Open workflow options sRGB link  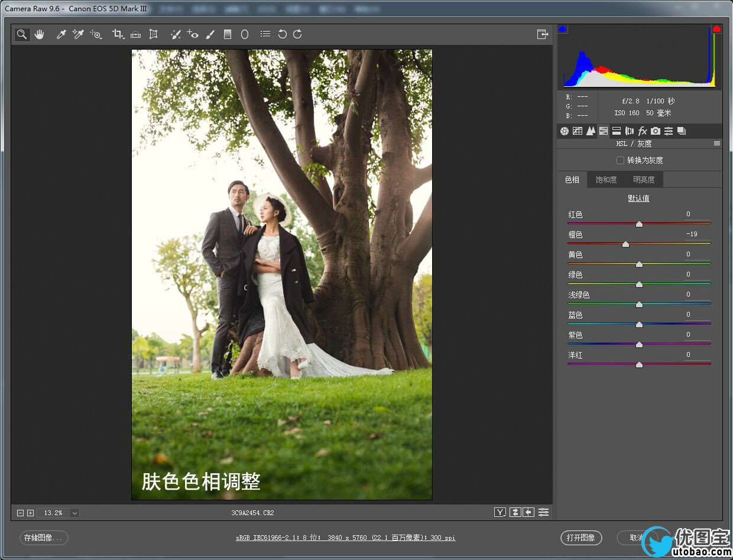point(346,538)
